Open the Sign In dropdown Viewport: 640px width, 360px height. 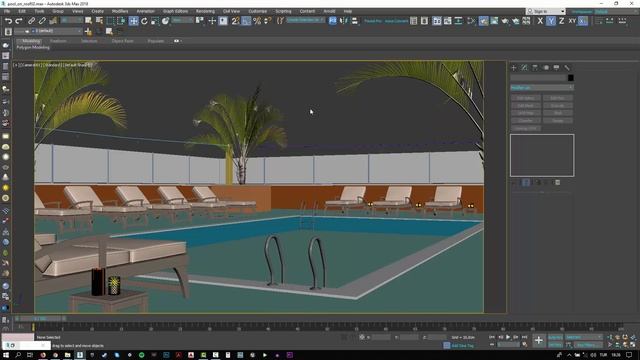pyautogui.click(x=546, y=11)
